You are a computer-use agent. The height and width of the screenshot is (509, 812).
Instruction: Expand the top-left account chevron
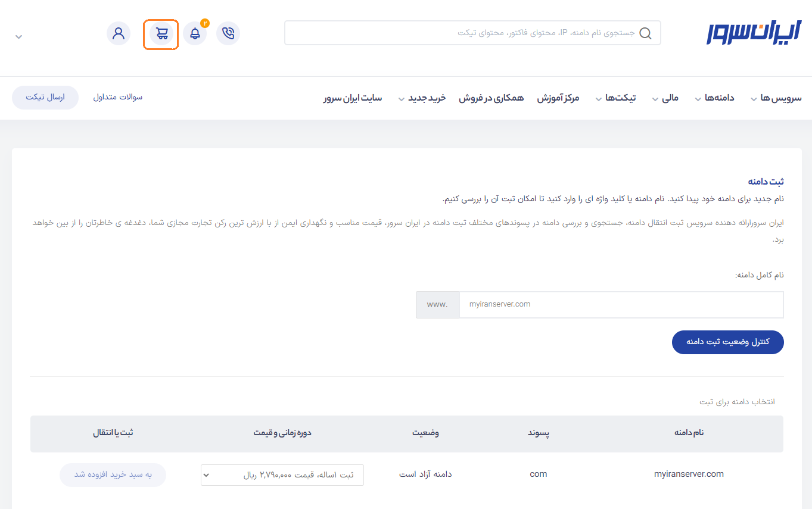18,37
